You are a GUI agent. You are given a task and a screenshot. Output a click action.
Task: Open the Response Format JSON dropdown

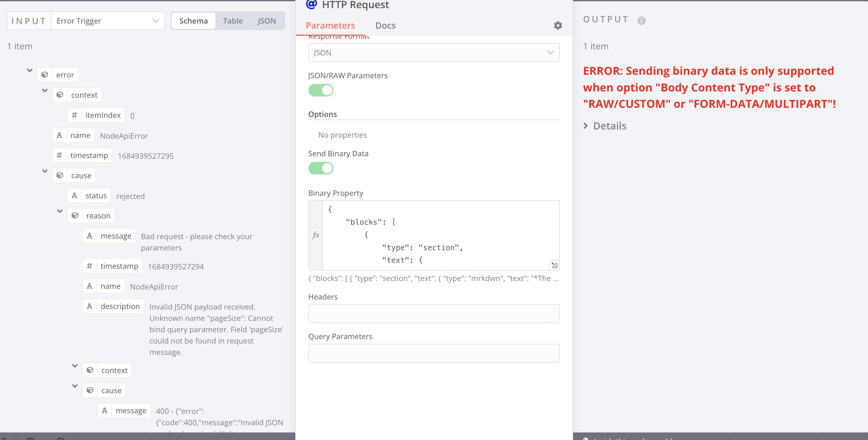(x=434, y=52)
